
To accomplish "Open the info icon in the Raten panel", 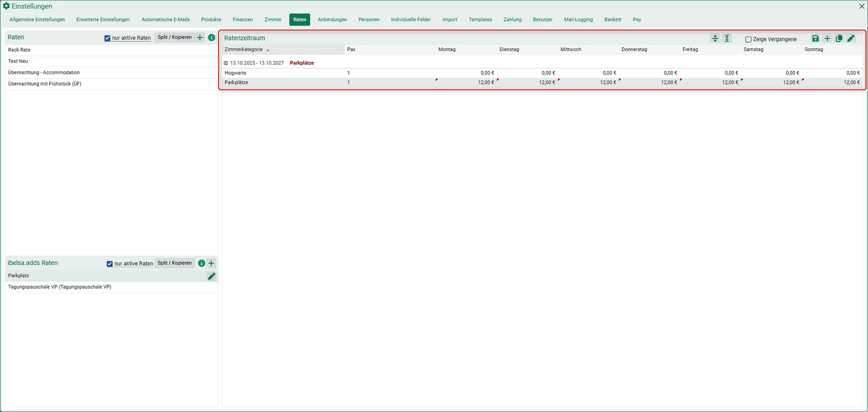I will 212,37.
